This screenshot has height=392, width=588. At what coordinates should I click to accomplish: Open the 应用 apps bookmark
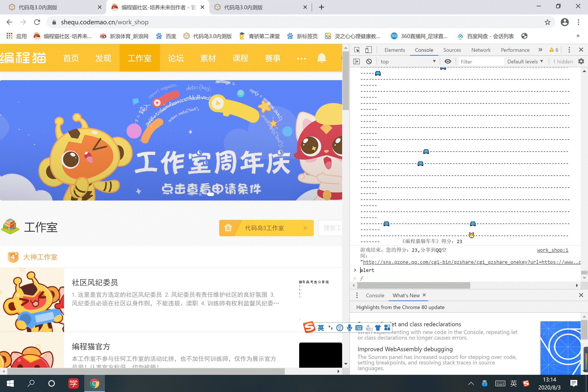pyautogui.click(x=17, y=36)
